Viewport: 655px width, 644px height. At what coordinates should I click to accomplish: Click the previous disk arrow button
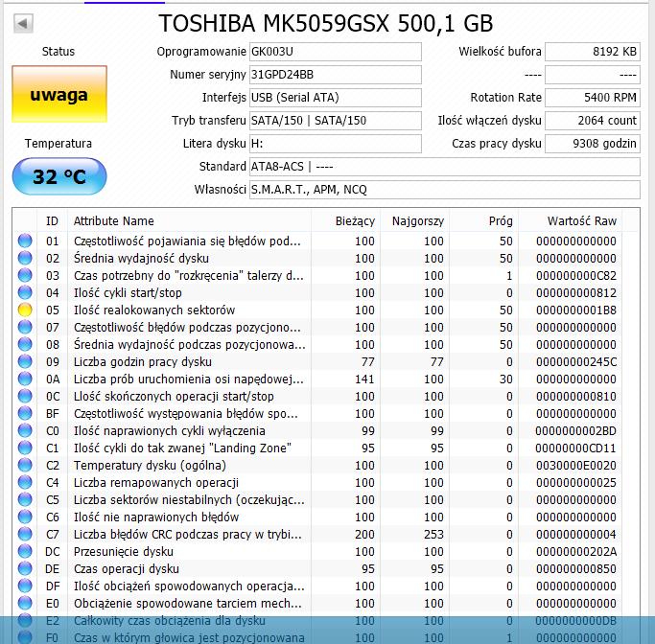23,23
